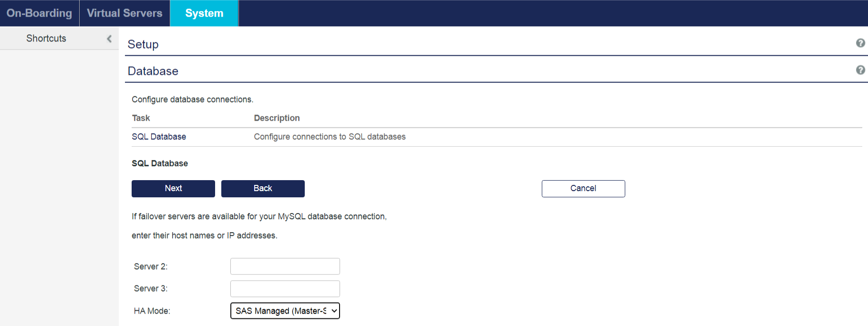
Task: Focus the Server 2 input field
Action: click(x=285, y=266)
